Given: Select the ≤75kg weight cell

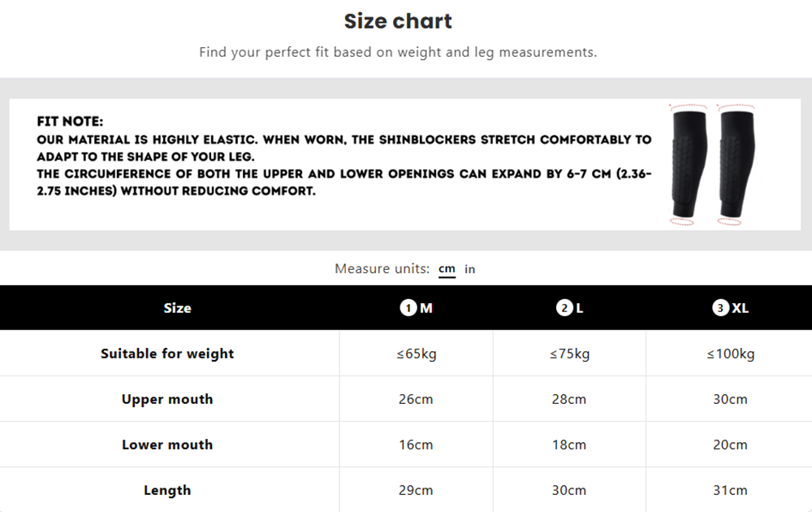Looking at the screenshot, I should click(x=569, y=354).
